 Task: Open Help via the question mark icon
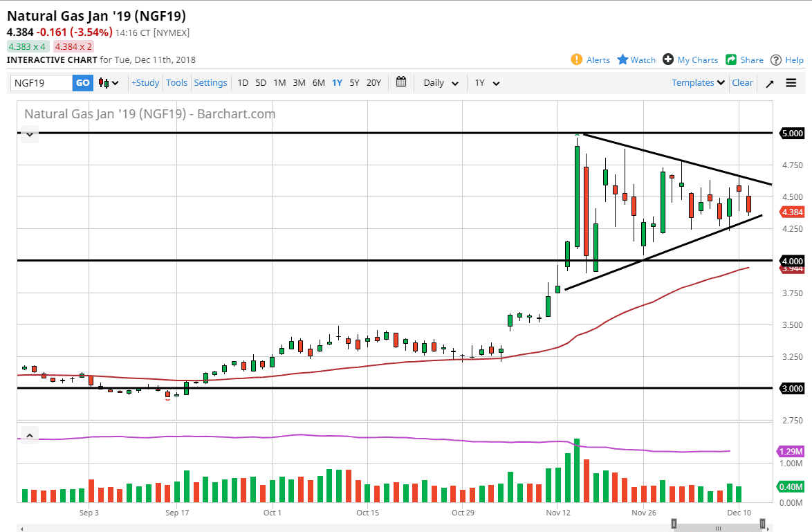click(776, 59)
